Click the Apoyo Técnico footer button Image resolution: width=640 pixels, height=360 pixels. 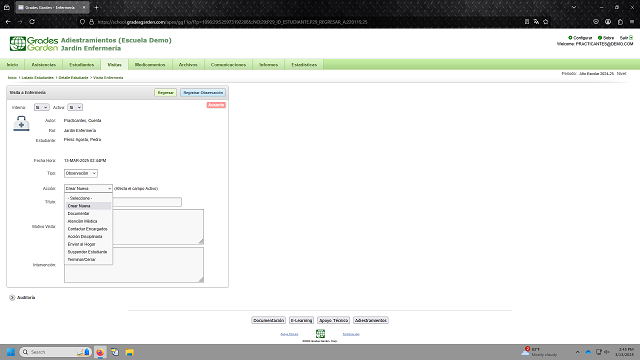click(x=333, y=320)
